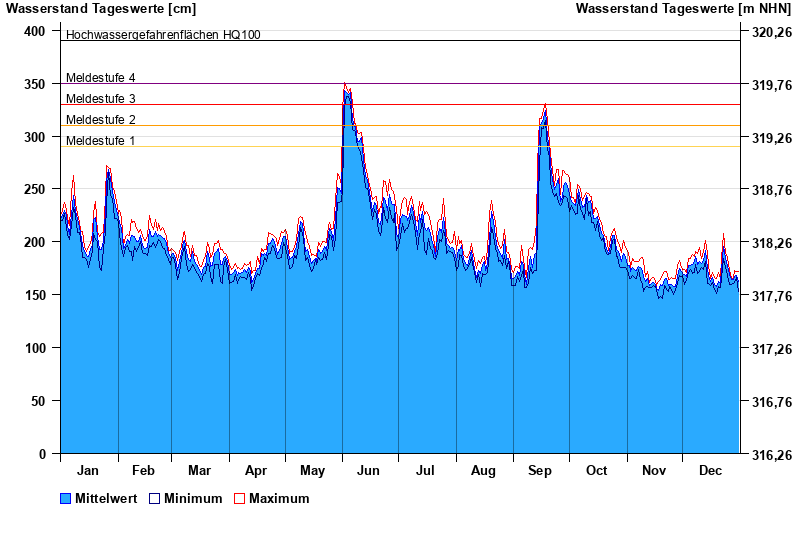Screen dimensions: 800x550
Task: Select the Jun month label
Action: pyautogui.click(x=369, y=470)
